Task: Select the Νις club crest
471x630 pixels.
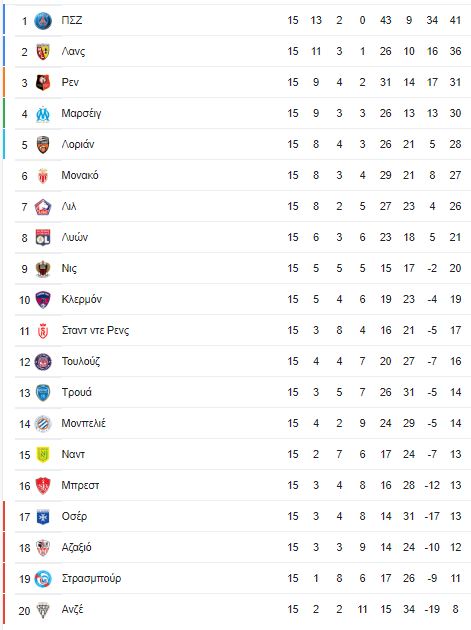Action: point(43,268)
